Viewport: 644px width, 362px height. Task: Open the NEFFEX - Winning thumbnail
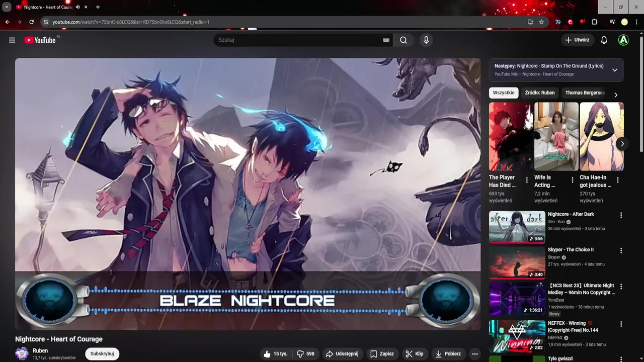click(x=517, y=336)
